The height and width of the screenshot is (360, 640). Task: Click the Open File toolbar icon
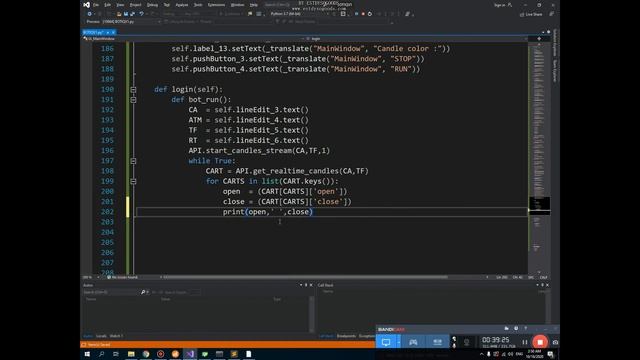119,14
